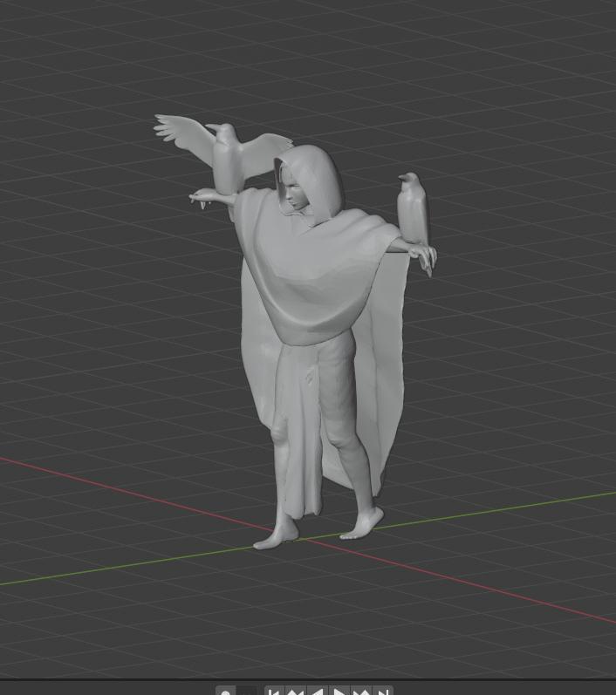This screenshot has width=616, height=695.
Task: Select the perched raven on the outstretched hand
Action: (x=414, y=208)
